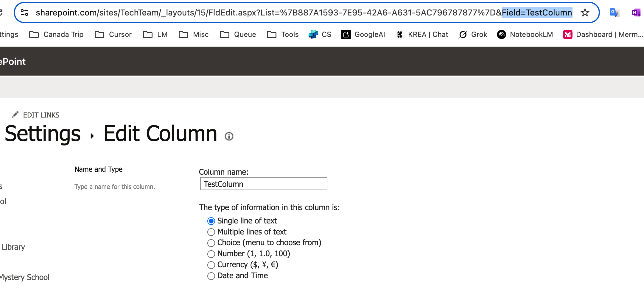Click 'Type a name for this column.' text
Screen dimensions: 644x291
click(115, 187)
